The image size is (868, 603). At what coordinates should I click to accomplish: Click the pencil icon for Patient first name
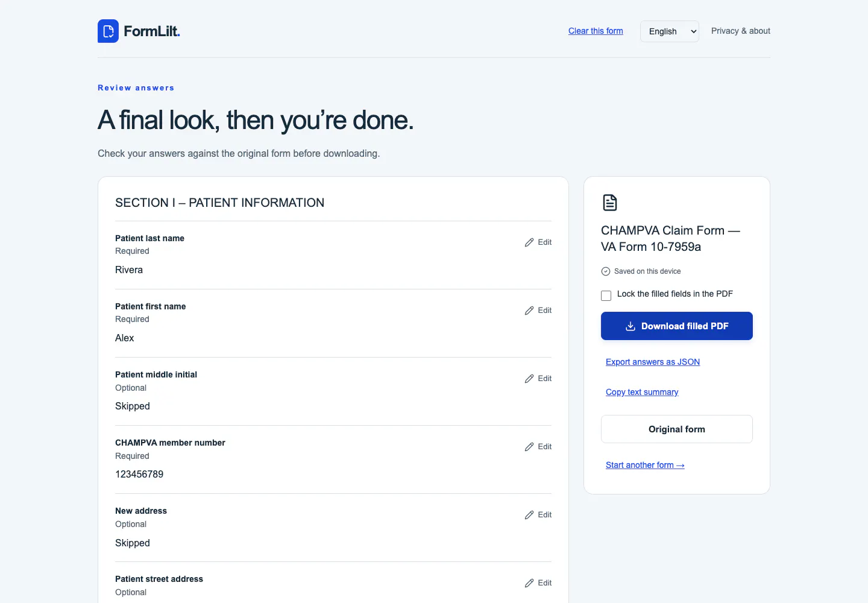coord(529,311)
